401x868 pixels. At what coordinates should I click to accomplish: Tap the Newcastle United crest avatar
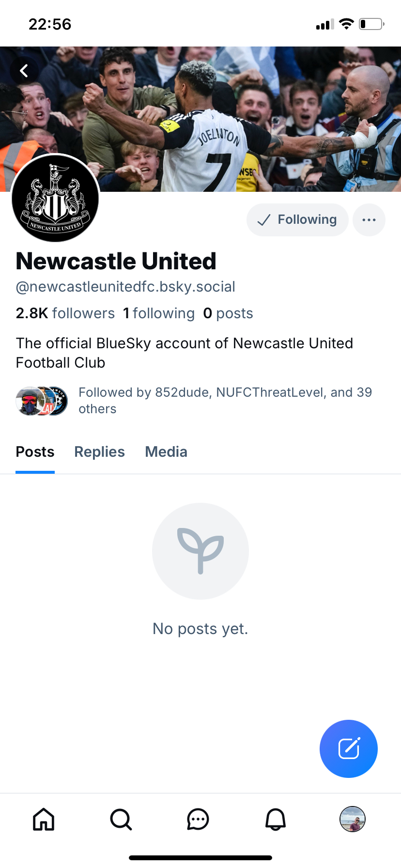coord(56,198)
